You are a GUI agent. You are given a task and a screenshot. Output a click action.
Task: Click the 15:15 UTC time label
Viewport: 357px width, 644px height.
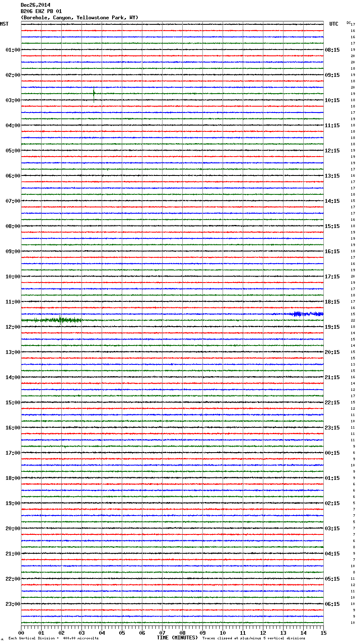click(332, 226)
